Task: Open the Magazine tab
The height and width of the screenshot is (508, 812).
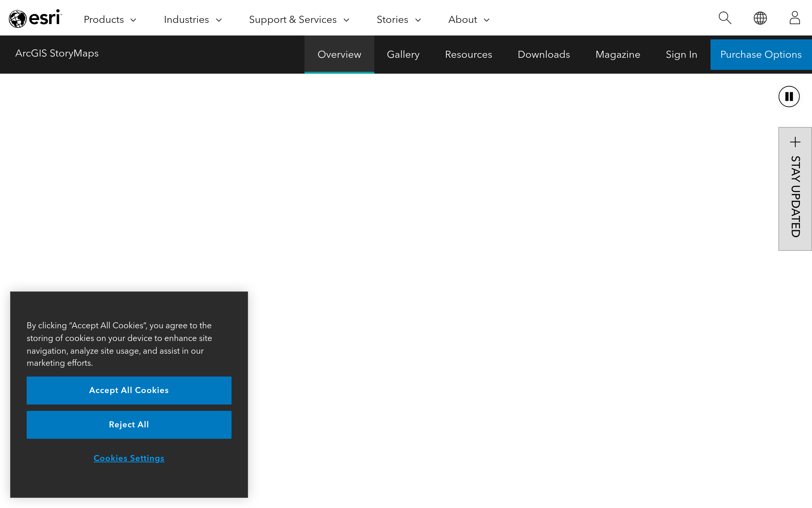Action: click(x=618, y=54)
